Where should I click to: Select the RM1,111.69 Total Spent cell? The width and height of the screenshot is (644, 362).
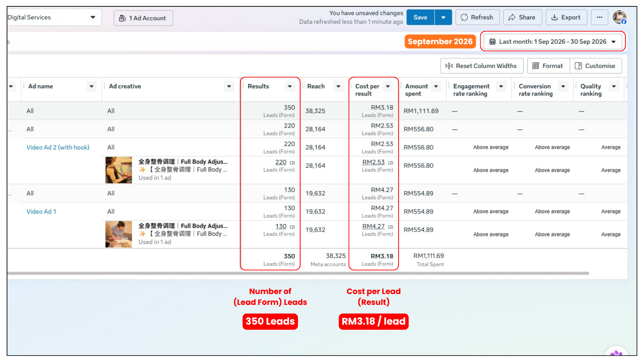429,259
